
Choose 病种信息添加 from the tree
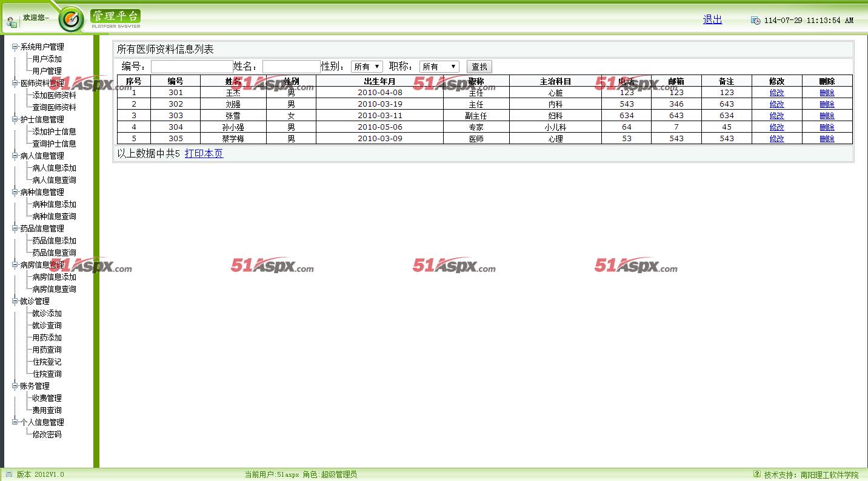pyautogui.click(x=54, y=204)
